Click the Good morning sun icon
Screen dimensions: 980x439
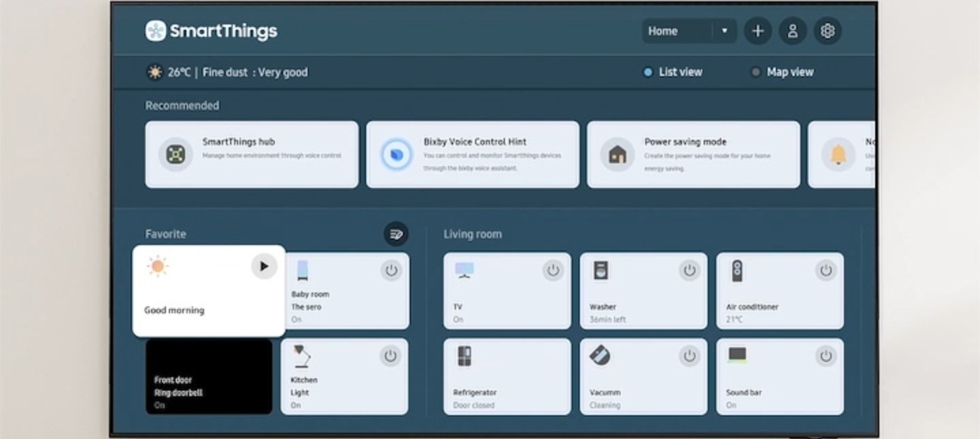(x=158, y=266)
